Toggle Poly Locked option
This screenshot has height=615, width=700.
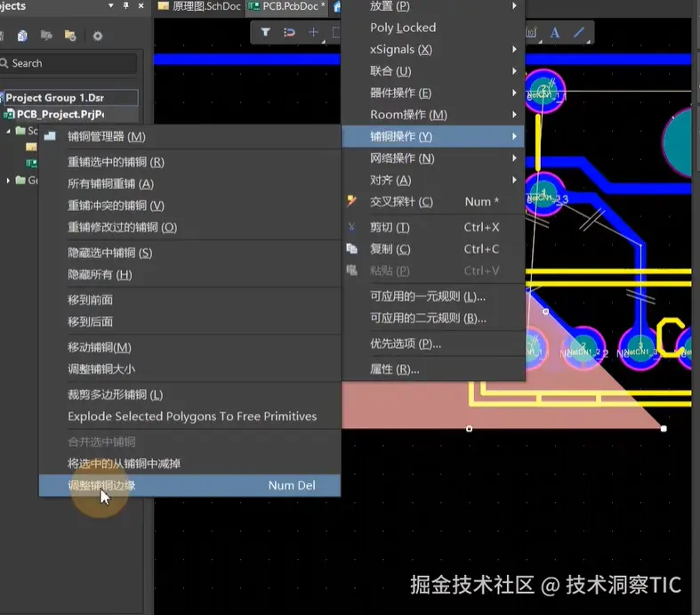[x=433, y=28]
